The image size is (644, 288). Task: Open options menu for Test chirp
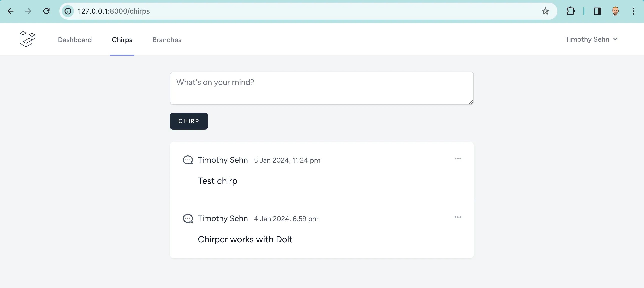pos(458,159)
